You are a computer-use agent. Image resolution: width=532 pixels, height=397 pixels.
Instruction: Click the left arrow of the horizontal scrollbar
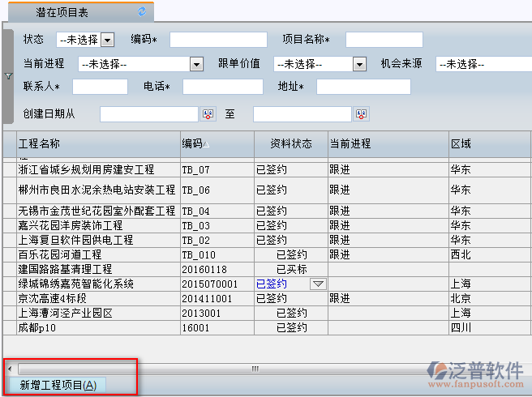10,369
